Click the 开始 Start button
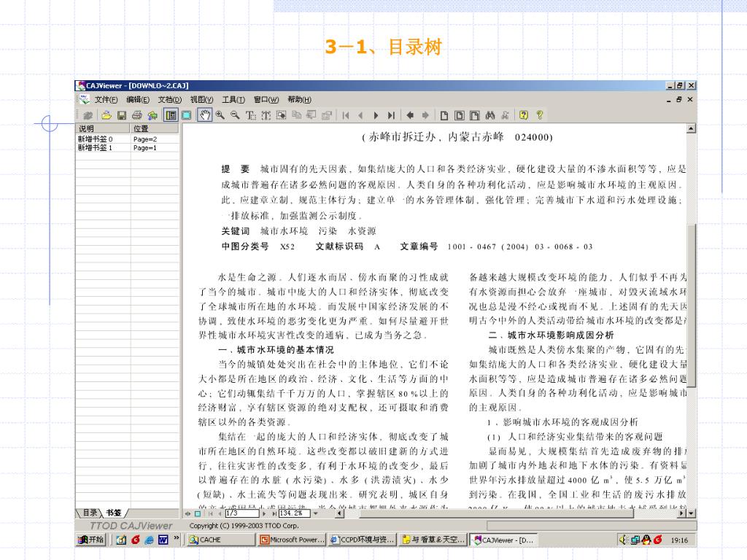747x560 pixels. tap(91, 540)
